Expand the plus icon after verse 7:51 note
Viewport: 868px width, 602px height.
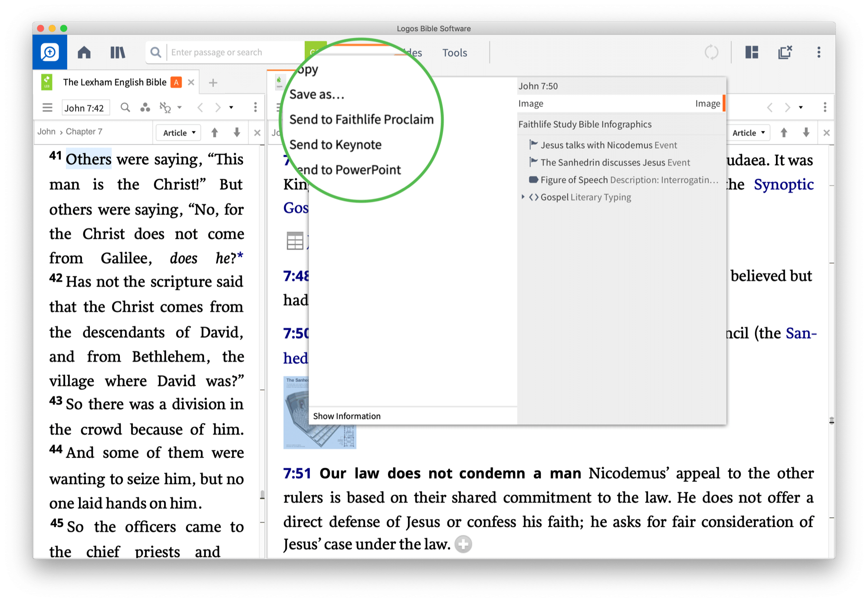(x=463, y=544)
